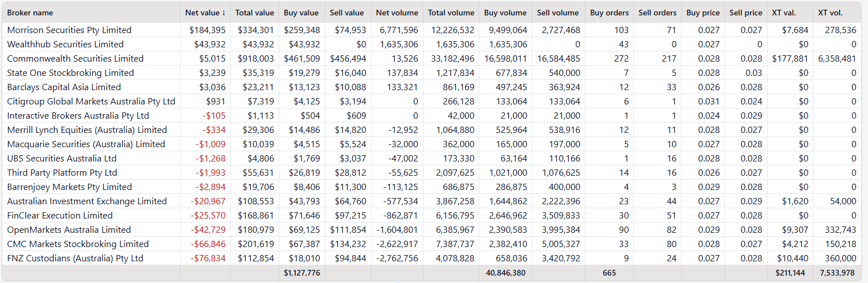
Task: Click FNZ Custodians net value -$76,834
Action: coord(209,258)
